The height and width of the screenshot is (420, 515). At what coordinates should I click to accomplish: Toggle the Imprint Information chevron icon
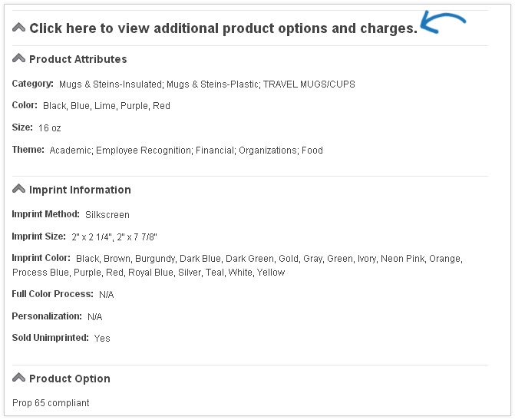pyautogui.click(x=18, y=189)
